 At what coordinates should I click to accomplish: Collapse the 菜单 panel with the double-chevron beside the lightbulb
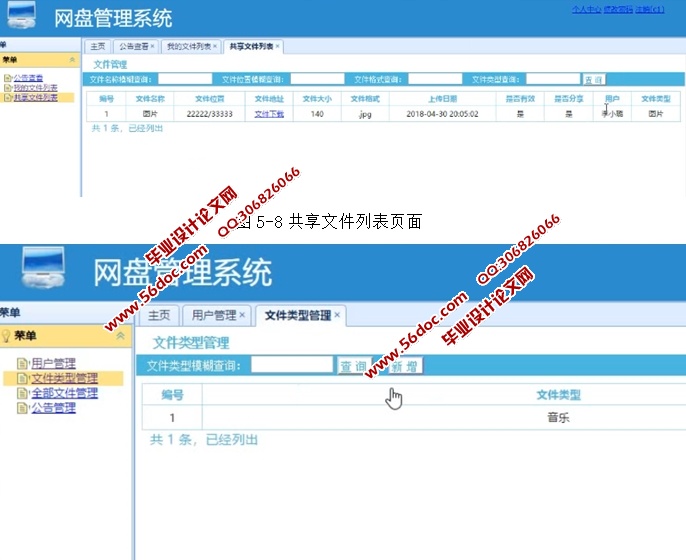tap(121, 336)
